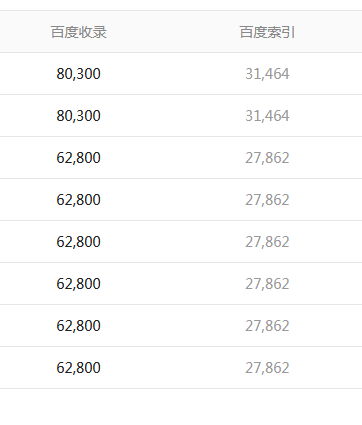The width and height of the screenshot is (362, 425).
Task: Click the blank area below the table
Action: pos(181,407)
